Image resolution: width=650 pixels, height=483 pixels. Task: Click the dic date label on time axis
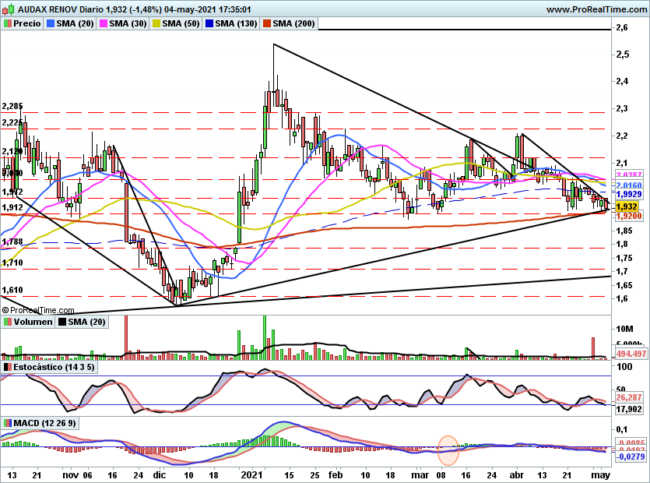point(160,475)
